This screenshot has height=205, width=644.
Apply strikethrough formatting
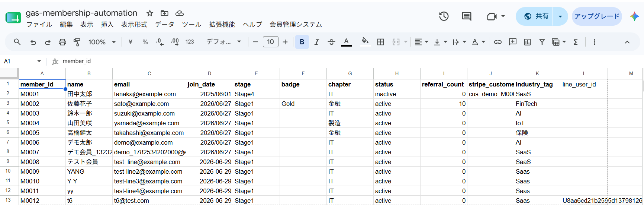click(x=331, y=42)
